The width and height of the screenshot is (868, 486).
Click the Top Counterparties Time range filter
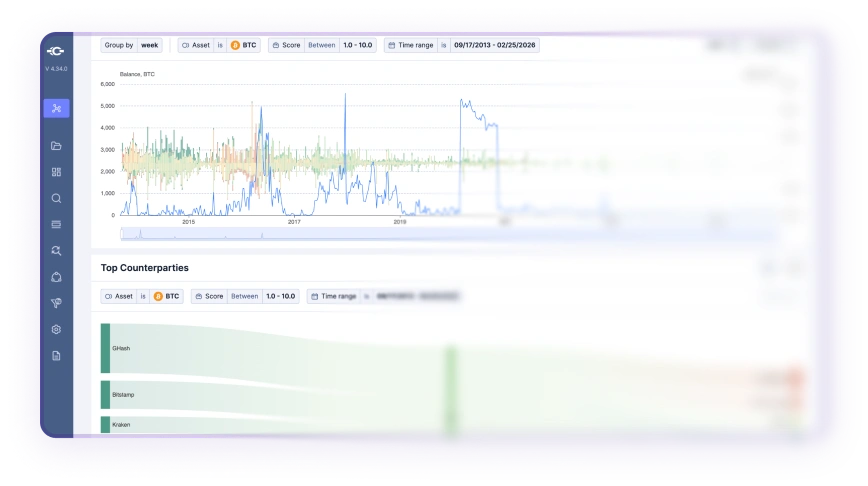(x=385, y=296)
